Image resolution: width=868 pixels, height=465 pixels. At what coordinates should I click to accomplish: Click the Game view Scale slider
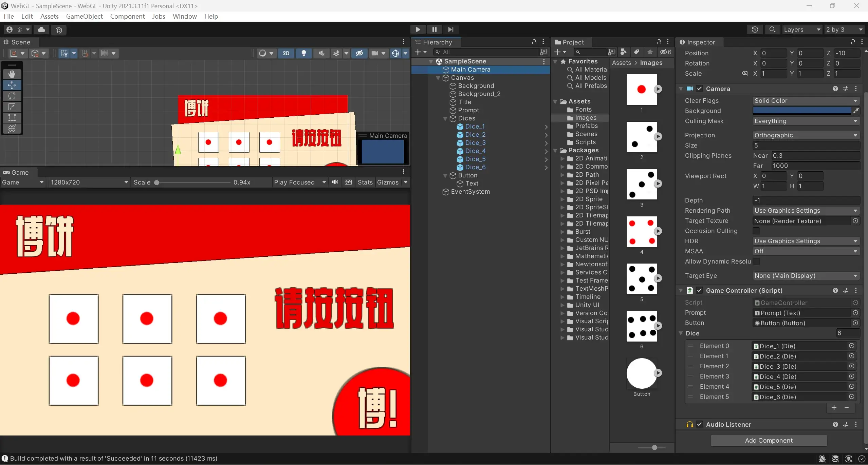(x=192, y=182)
